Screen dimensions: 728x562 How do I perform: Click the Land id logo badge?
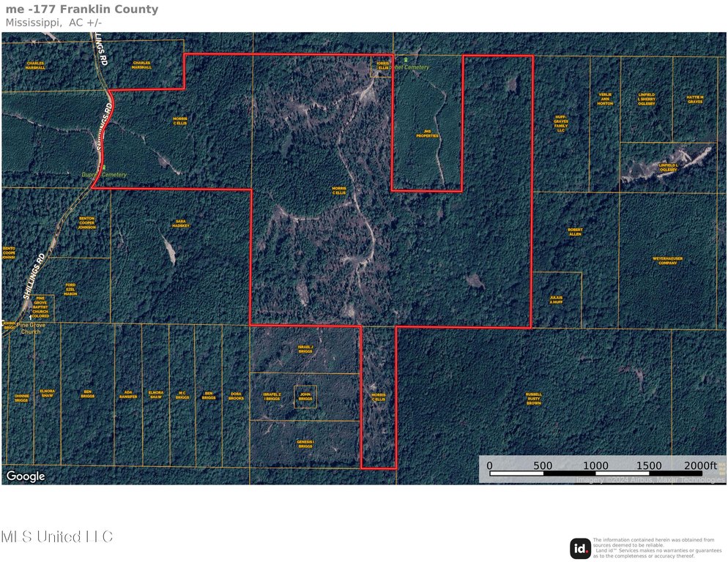pos(580,548)
